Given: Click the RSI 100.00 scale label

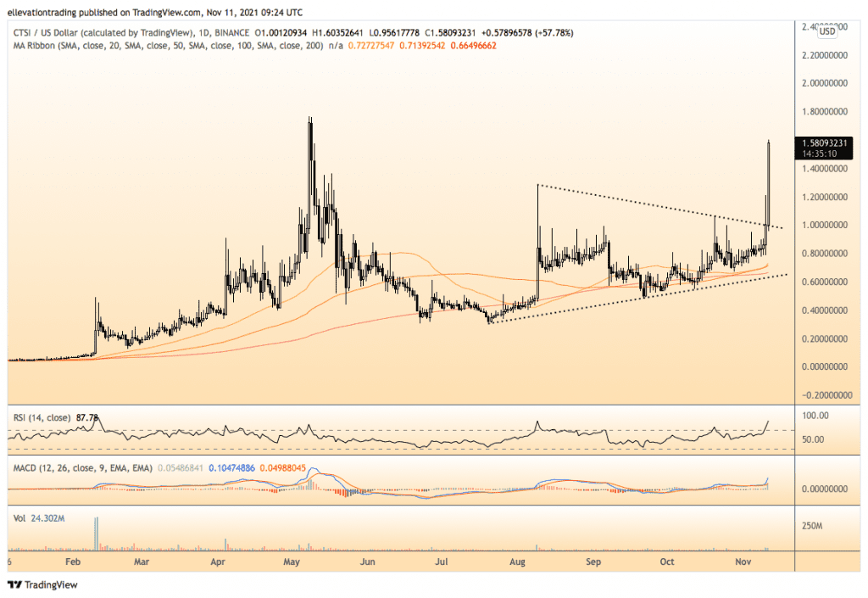Looking at the screenshot, I should (x=815, y=416).
